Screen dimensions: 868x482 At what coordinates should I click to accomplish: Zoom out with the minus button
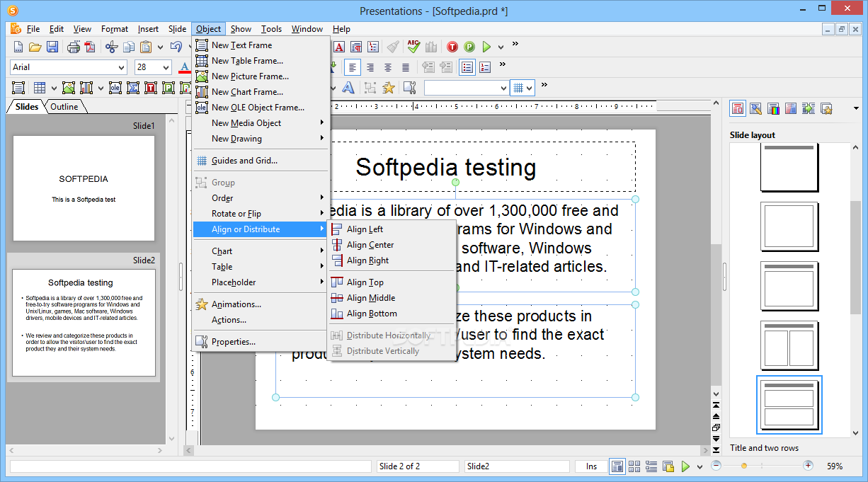click(716, 466)
